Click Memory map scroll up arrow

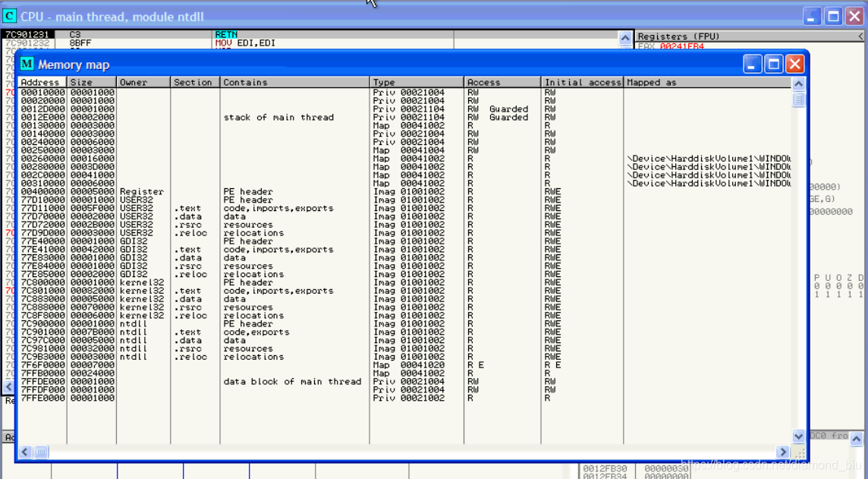798,84
